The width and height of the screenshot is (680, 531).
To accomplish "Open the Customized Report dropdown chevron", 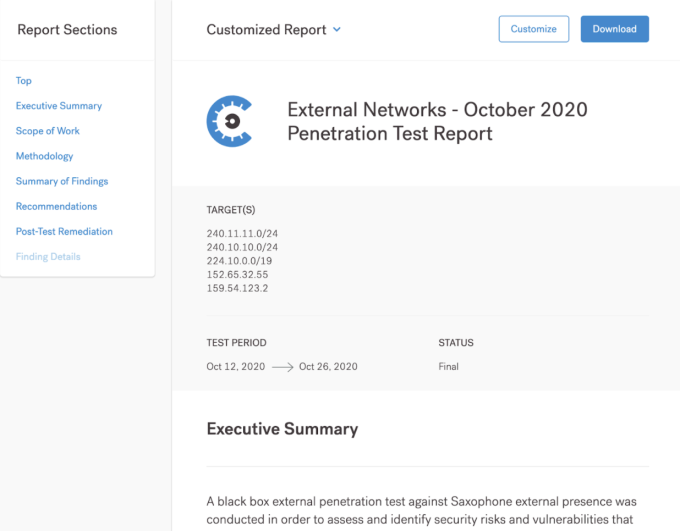I will tap(337, 30).
